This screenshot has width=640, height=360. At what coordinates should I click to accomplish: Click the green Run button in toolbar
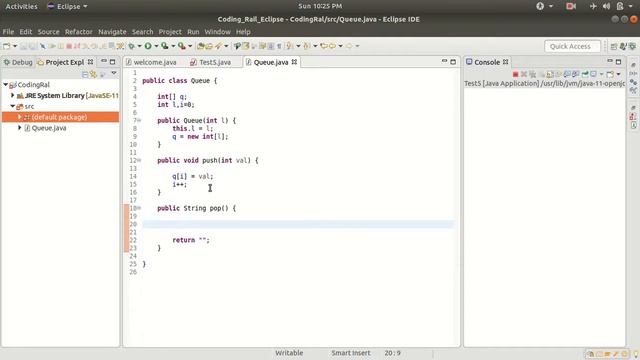click(x=148, y=46)
